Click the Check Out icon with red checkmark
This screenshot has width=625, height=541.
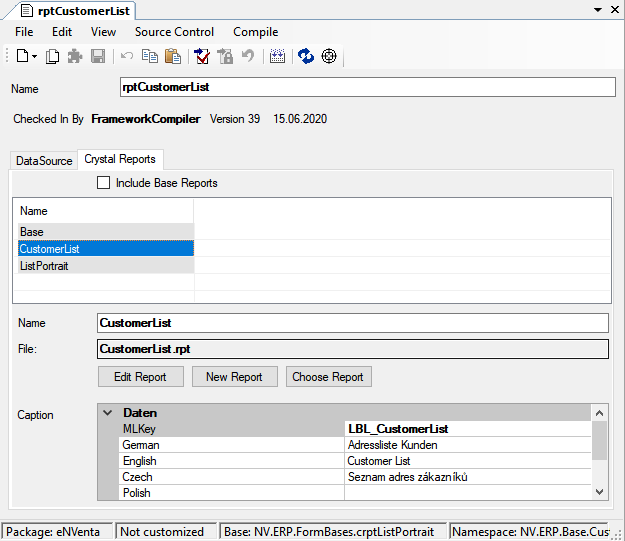click(x=202, y=56)
